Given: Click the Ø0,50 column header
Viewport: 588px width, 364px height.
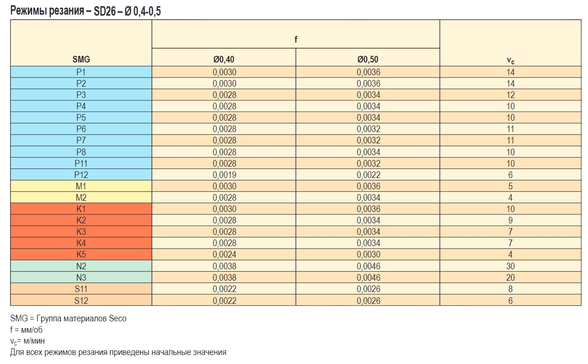Looking at the screenshot, I should click(x=368, y=60).
